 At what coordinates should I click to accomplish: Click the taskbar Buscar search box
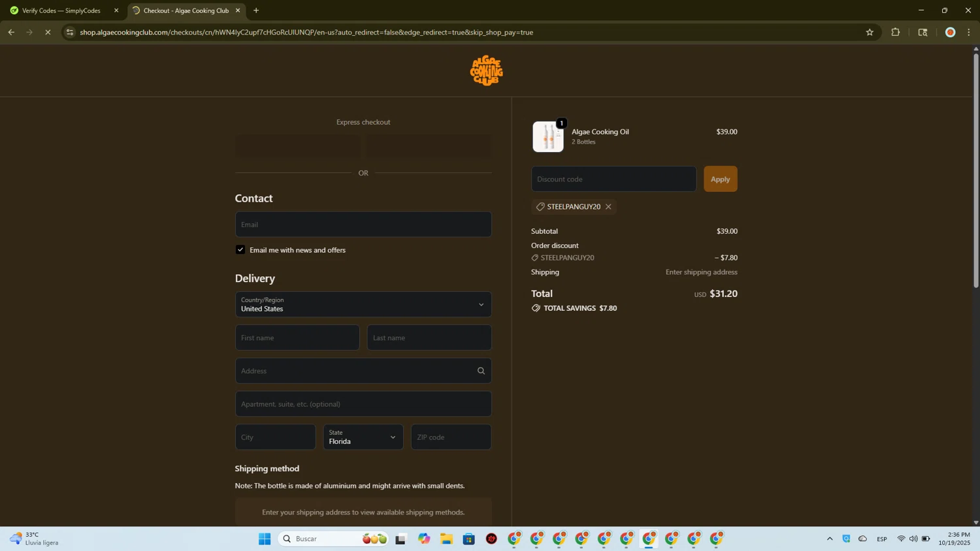tap(335, 539)
